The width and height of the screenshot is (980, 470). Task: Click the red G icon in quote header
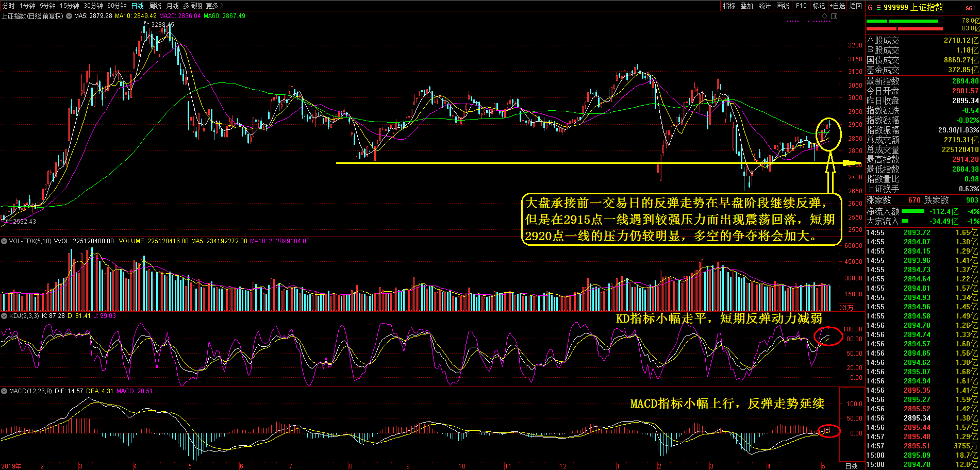(x=870, y=7)
